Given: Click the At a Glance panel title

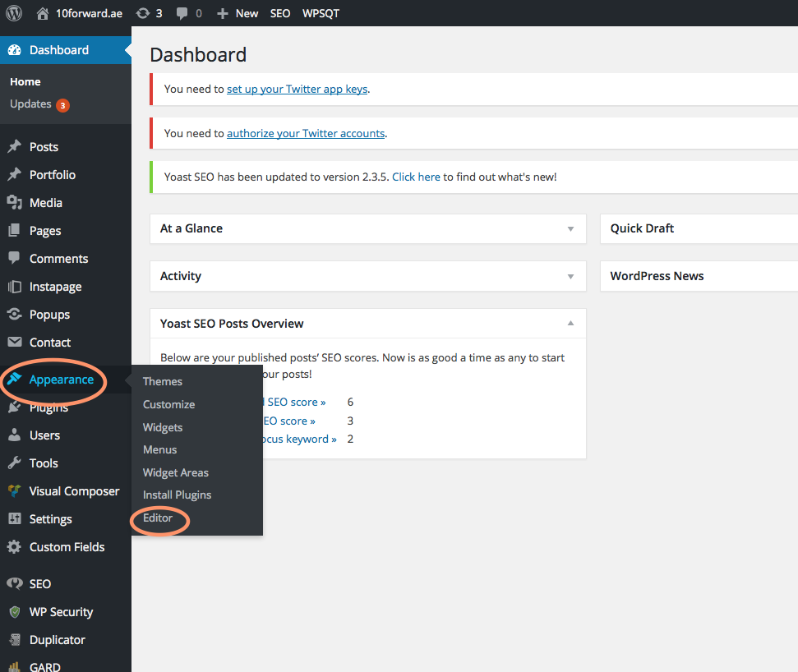Looking at the screenshot, I should 191,228.
